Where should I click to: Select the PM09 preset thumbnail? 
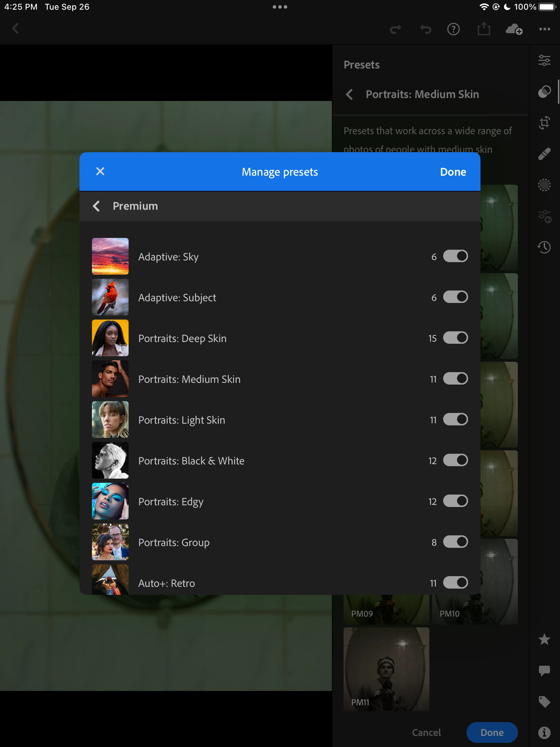(386, 609)
